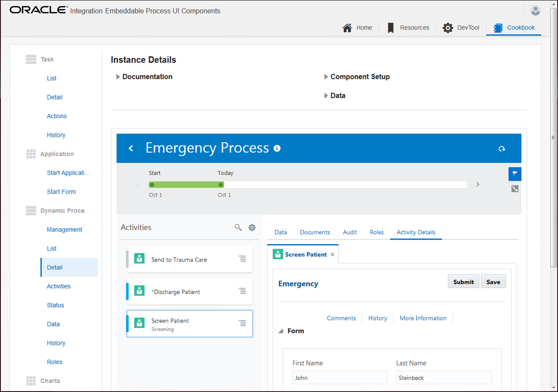Switch to the Data tab
558x392 pixels.
tap(281, 232)
